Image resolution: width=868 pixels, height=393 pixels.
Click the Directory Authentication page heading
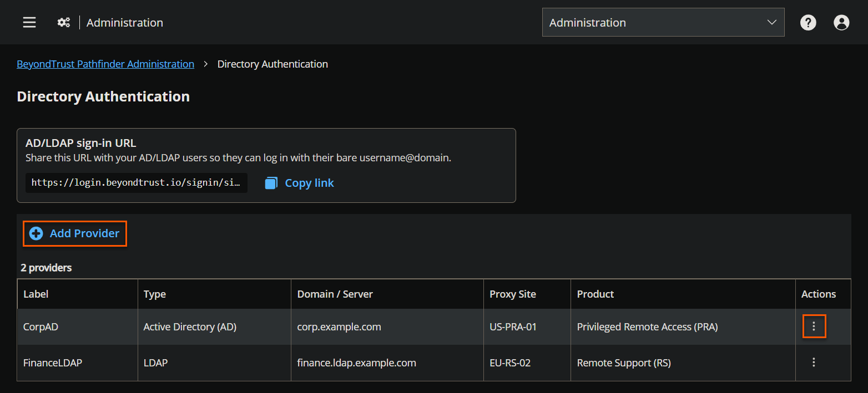(x=103, y=96)
